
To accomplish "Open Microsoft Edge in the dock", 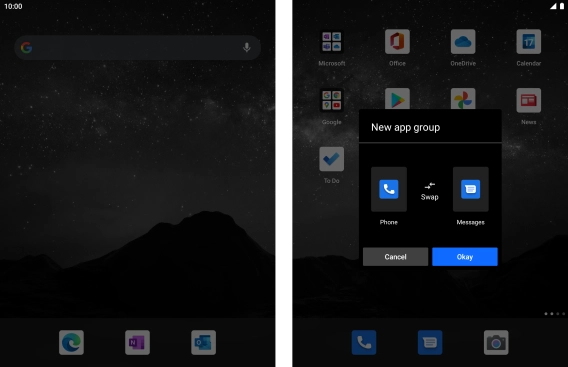I will [x=71, y=342].
